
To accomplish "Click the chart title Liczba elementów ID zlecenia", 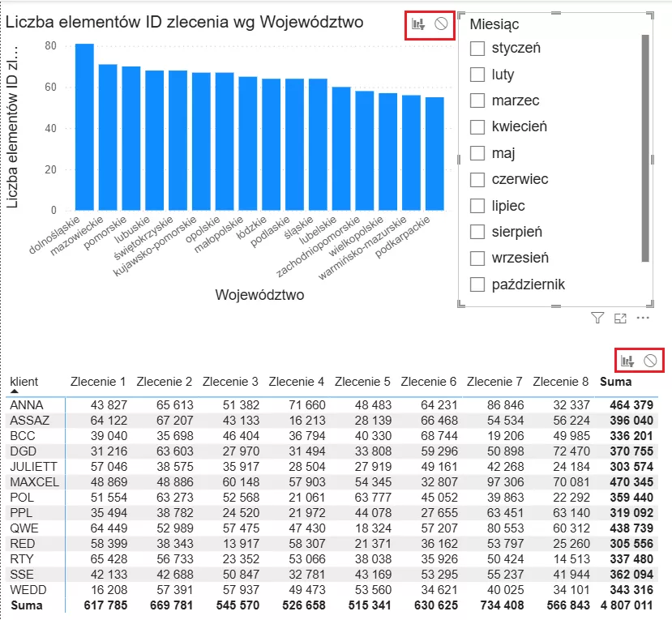I will pos(184,22).
